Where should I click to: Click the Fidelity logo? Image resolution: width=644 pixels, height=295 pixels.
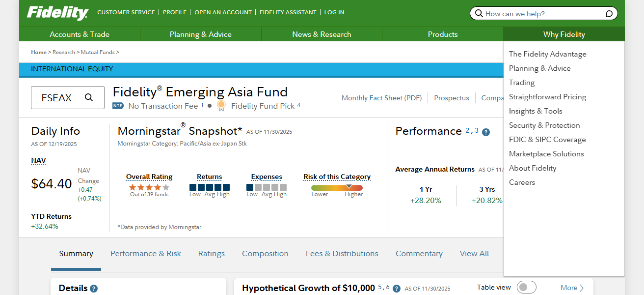click(x=56, y=12)
